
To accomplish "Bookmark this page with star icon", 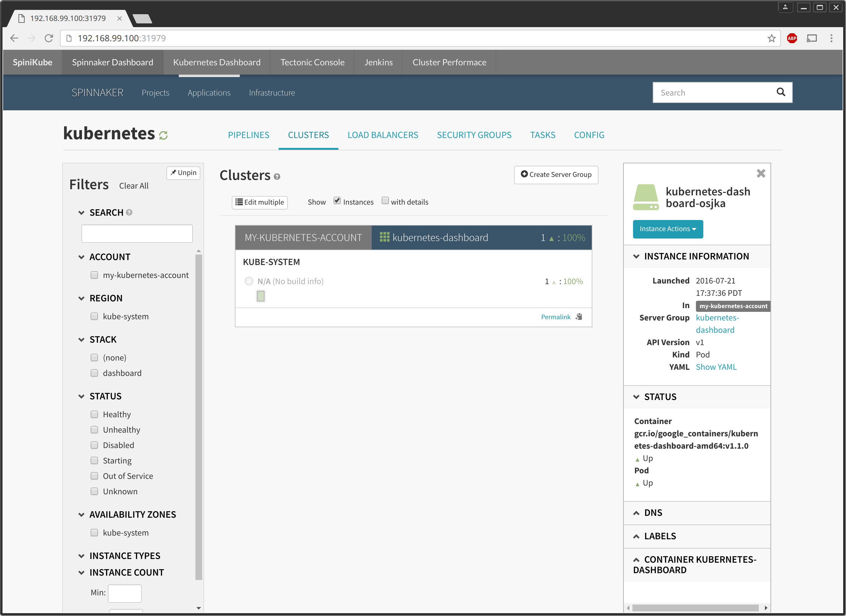I will pos(771,38).
